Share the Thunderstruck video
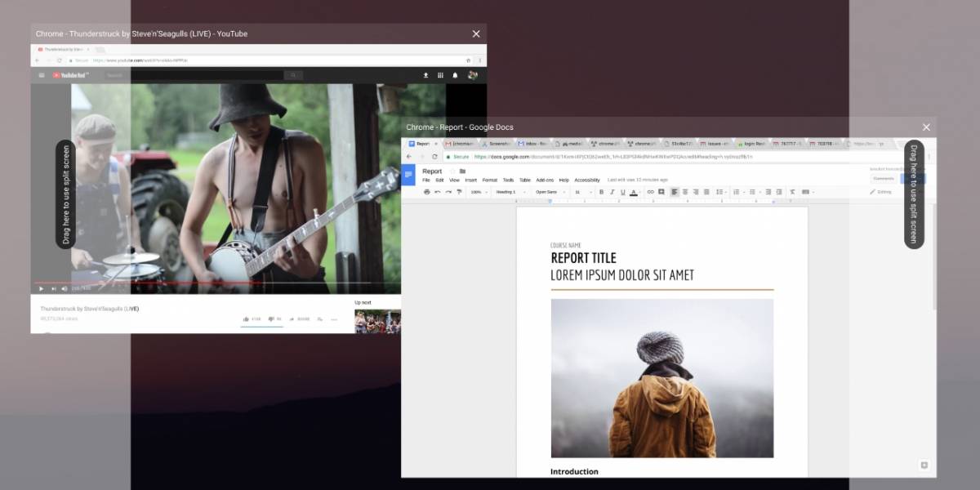The image size is (980, 490). pyautogui.click(x=299, y=318)
